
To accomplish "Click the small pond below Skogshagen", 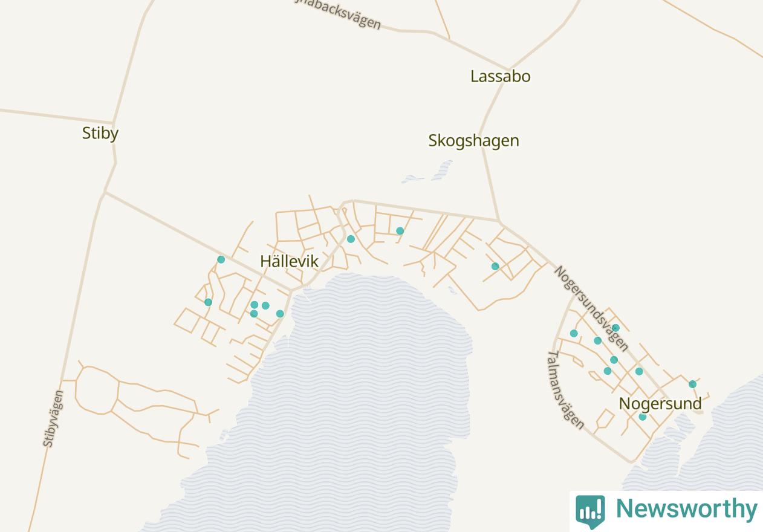I will pyautogui.click(x=428, y=173).
